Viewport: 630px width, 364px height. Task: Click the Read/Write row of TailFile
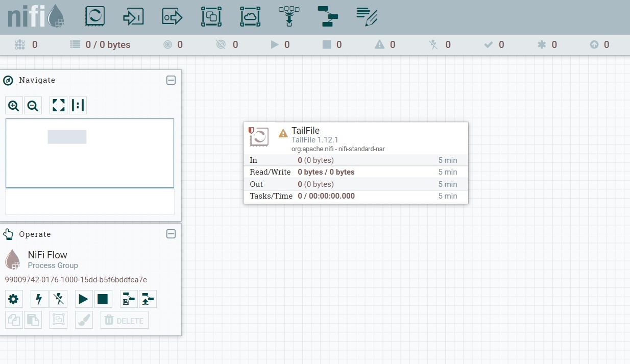[356, 172]
